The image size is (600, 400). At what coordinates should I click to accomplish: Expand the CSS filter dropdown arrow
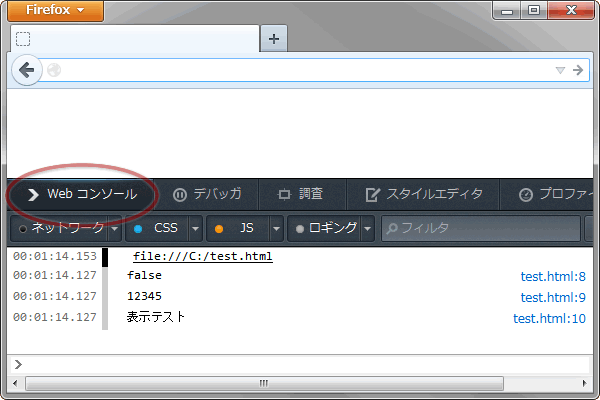click(195, 229)
